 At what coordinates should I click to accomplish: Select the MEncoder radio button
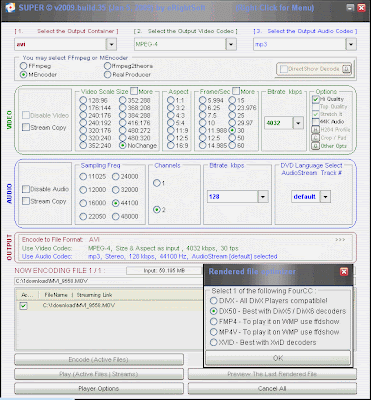pyautogui.click(x=23, y=75)
